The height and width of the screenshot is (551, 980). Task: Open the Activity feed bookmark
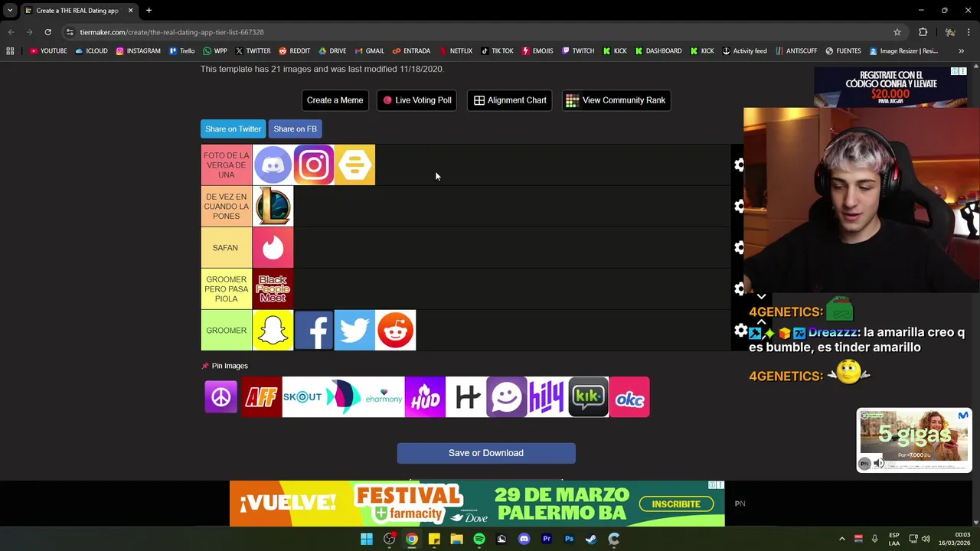point(744,51)
